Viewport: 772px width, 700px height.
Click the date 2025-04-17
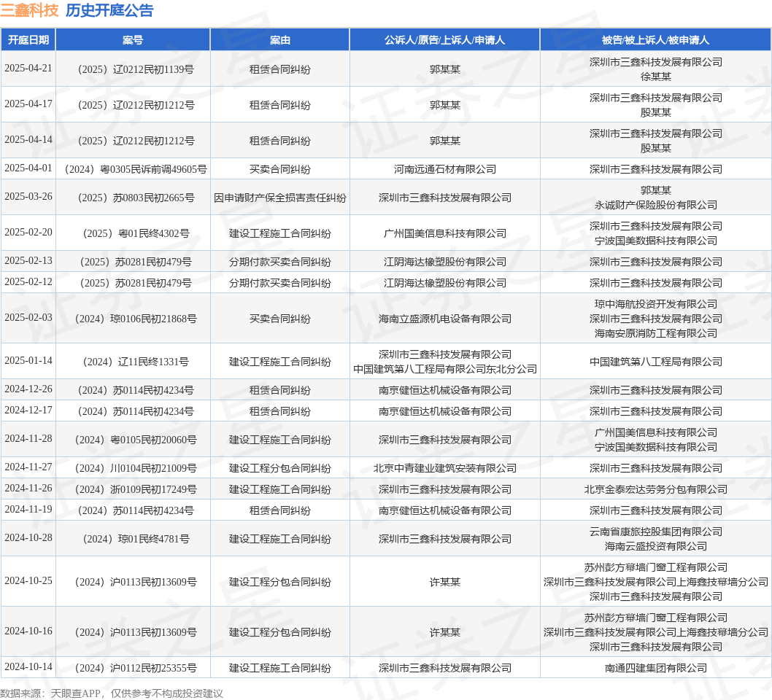[x=28, y=104]
